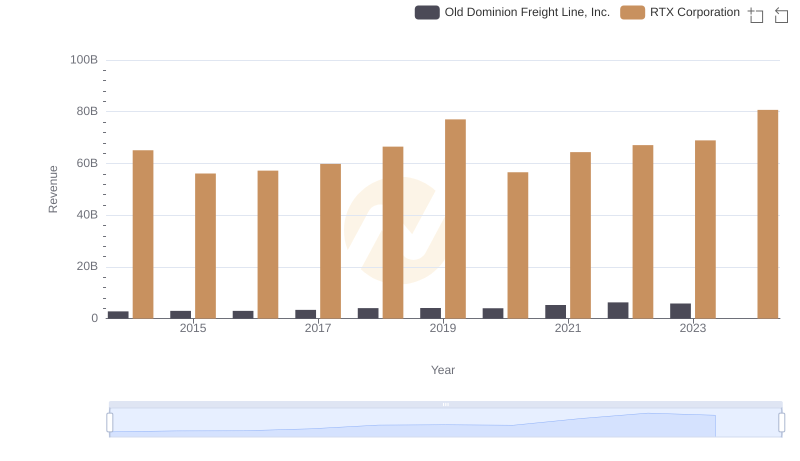This screenshot has height=461, width=800.
Task: Click the Old Dominion bar for 2022
Action: (x=618, y=311)
